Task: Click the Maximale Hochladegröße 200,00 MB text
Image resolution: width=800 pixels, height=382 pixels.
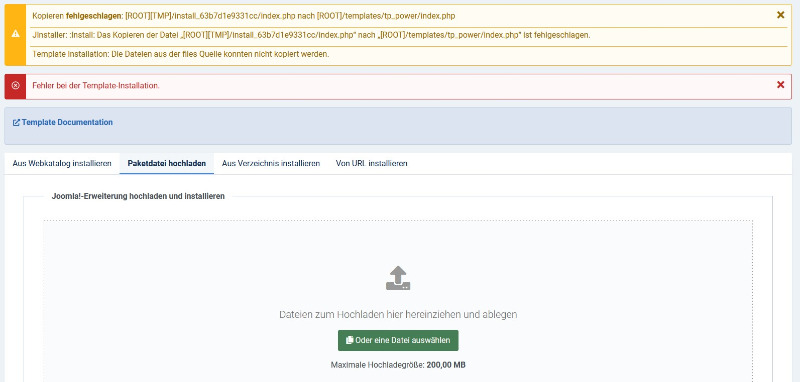Action: (x=398, y=365)
